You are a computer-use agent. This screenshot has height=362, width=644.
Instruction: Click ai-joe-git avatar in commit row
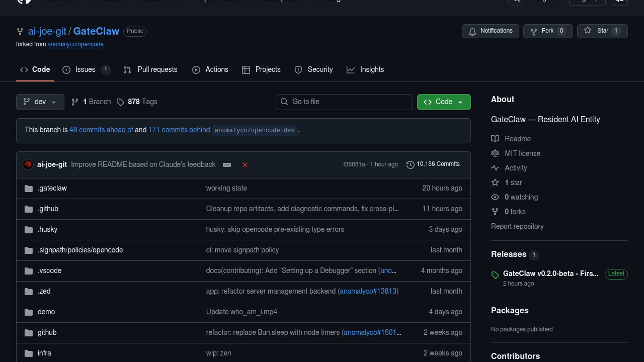[28, 165]
